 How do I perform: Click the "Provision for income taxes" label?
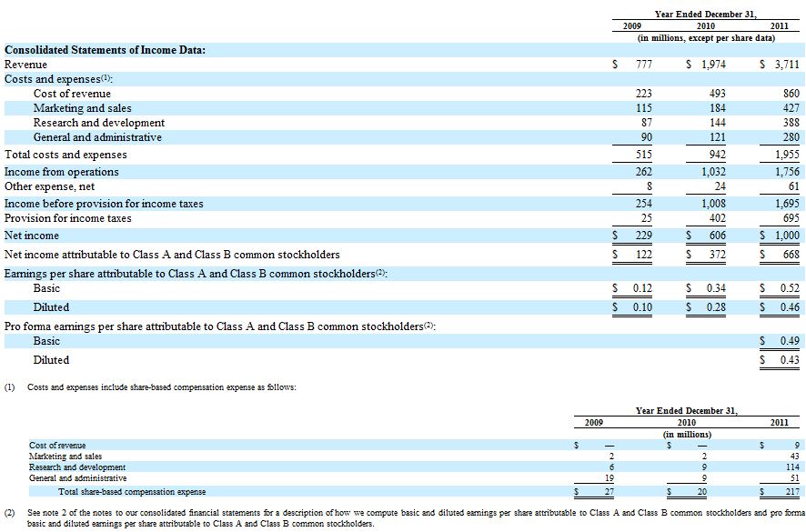click(x=68, y=218)
